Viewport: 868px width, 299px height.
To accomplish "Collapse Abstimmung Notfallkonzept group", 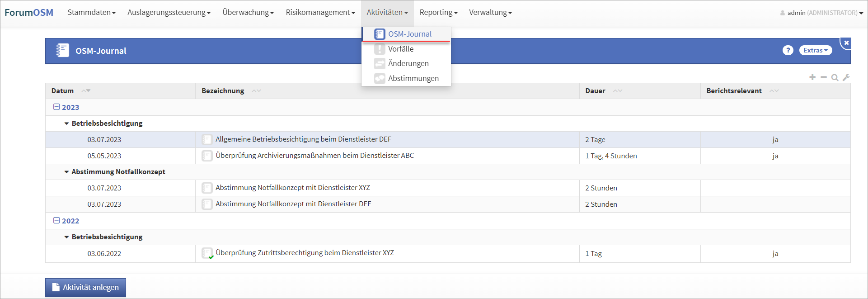I will (x=66, y=172).
